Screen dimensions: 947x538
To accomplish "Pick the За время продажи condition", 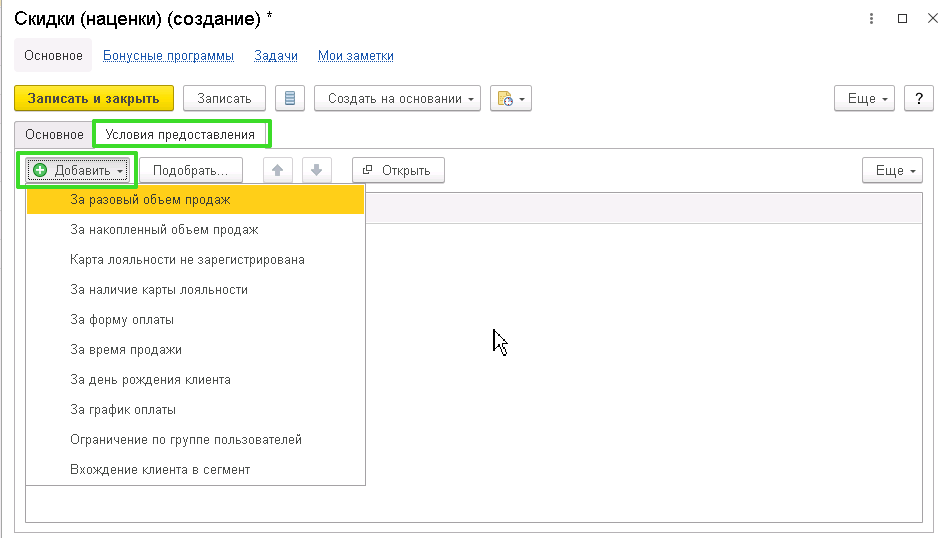I will (x=196, y=350).
